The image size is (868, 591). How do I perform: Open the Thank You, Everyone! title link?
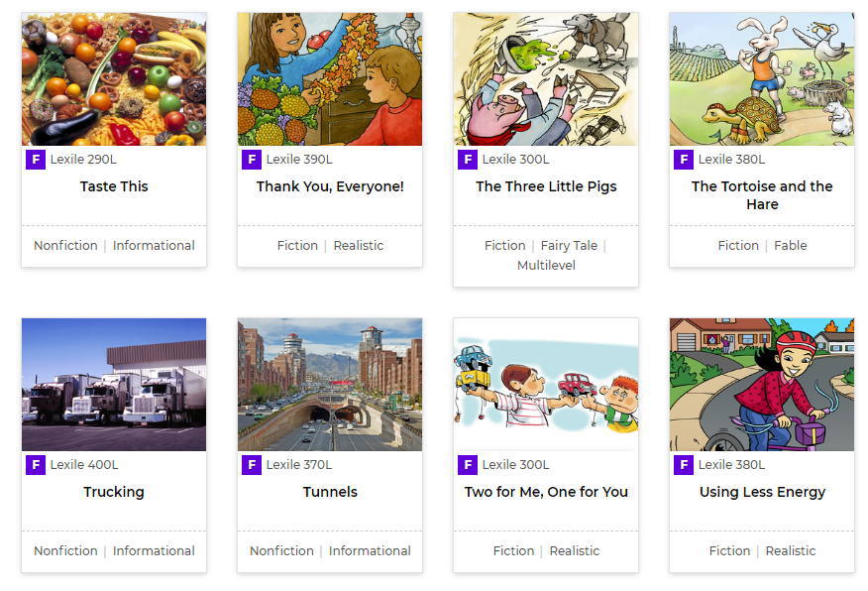(x=330, y=186)
